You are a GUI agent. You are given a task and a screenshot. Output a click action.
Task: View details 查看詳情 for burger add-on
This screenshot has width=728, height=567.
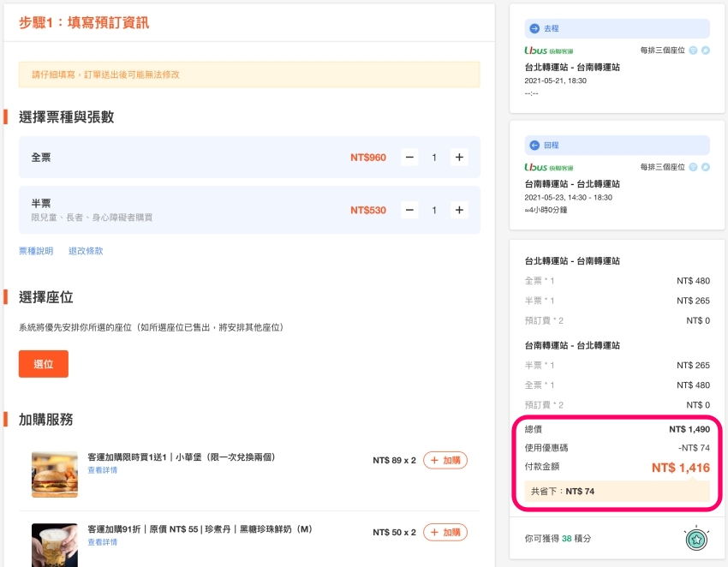pyautogui.click(x=102, y=470)
